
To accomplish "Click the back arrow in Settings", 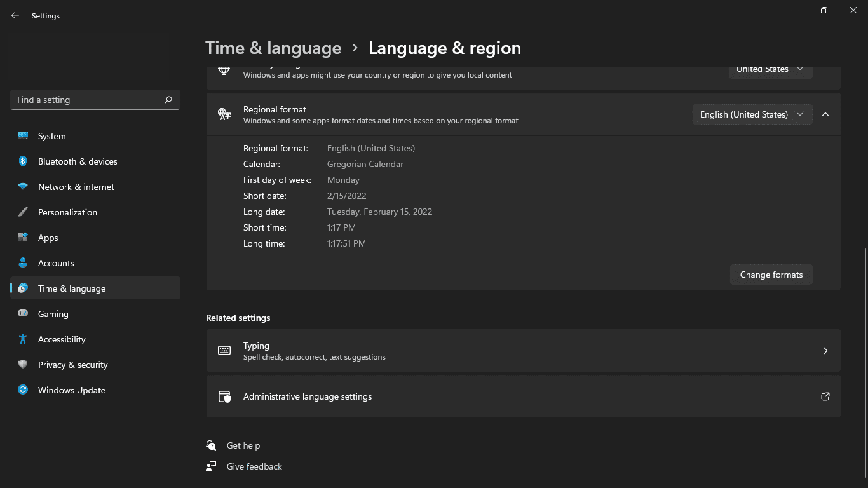I will [x=15, y=15].
